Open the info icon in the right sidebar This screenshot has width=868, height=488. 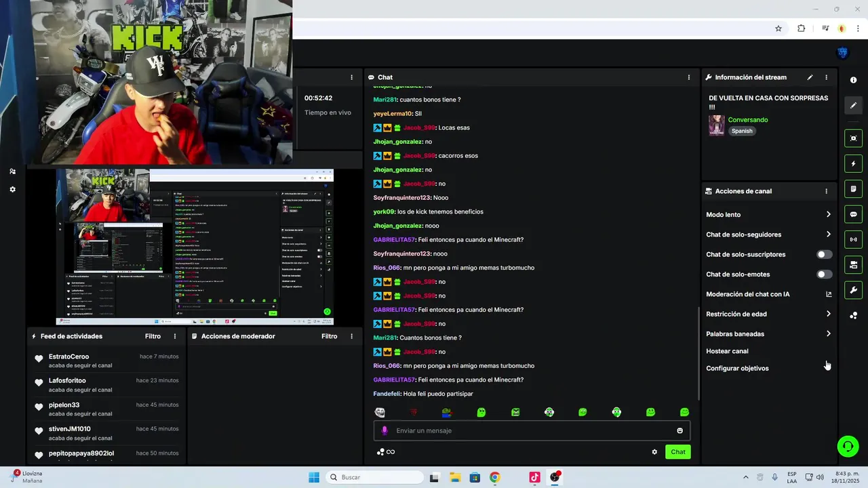[853, 80]
